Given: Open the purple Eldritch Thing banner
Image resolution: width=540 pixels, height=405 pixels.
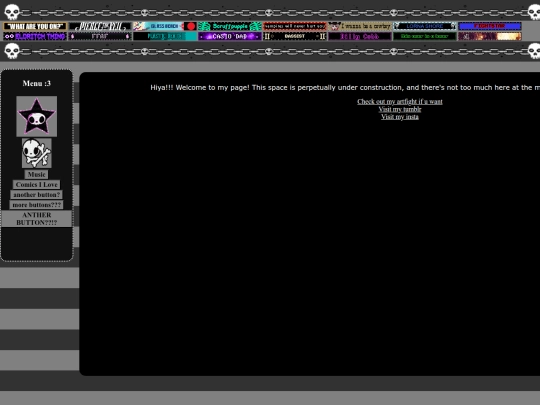Looking at the screenshot, I should (x=35, y=36).
